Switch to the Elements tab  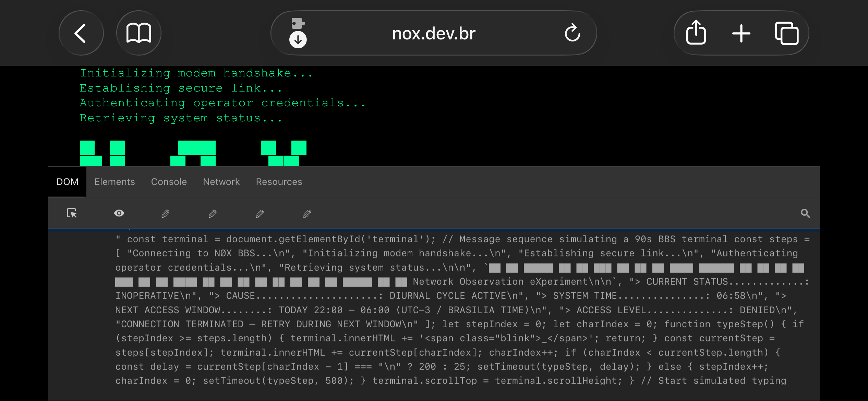tap(114, 182)
